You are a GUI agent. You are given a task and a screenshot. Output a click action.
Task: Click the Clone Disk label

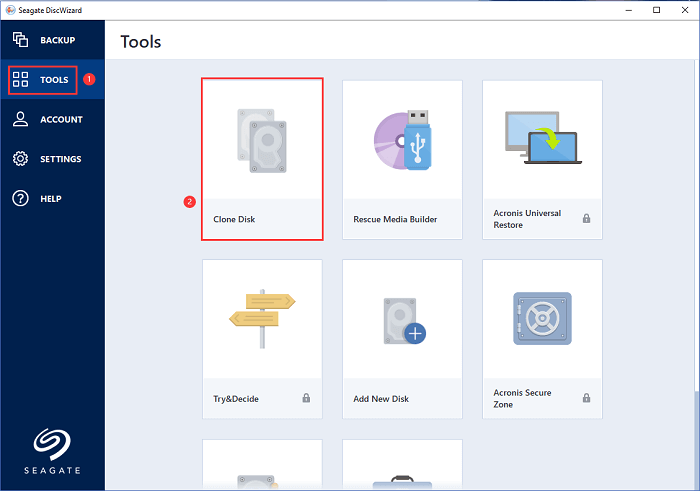point(234,218)
